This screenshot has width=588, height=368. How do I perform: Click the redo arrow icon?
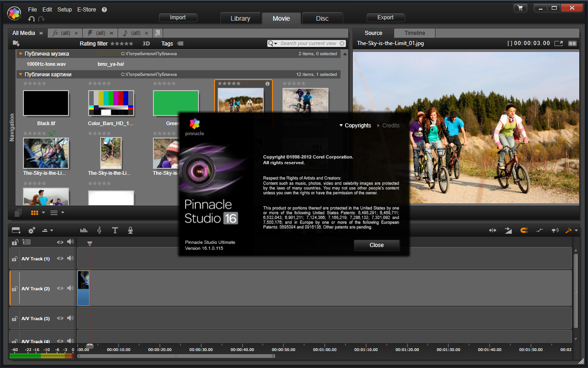pos(41,19)
